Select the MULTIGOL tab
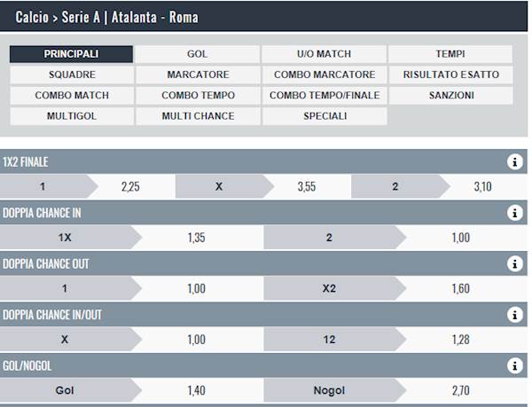Screen dimensions: 532x407 [x=72, y=116]
